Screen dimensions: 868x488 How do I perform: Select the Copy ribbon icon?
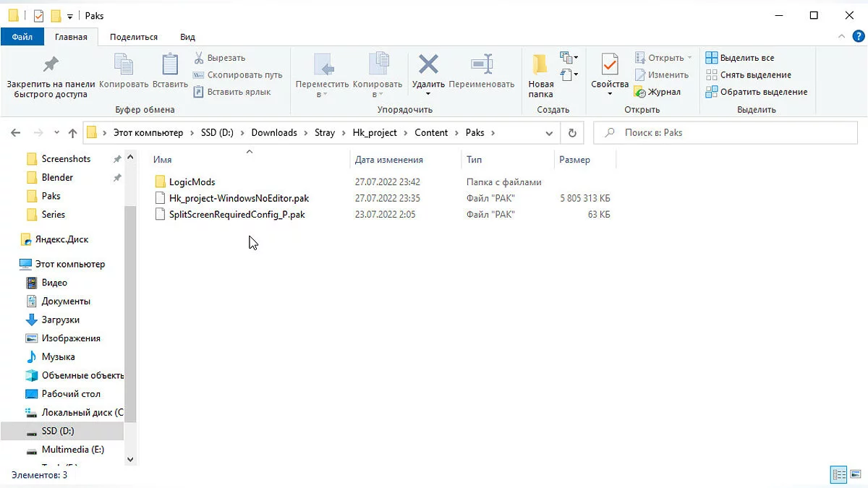pyautogui.click(x=124, y=64)
